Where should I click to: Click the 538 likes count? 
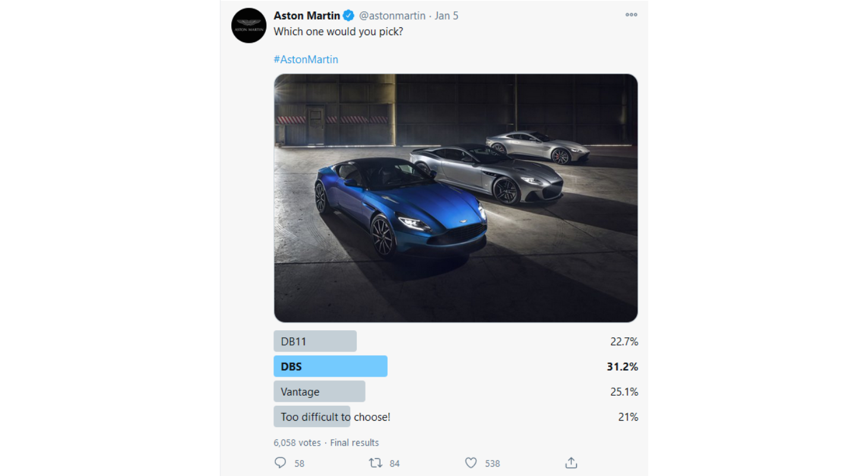492,463
